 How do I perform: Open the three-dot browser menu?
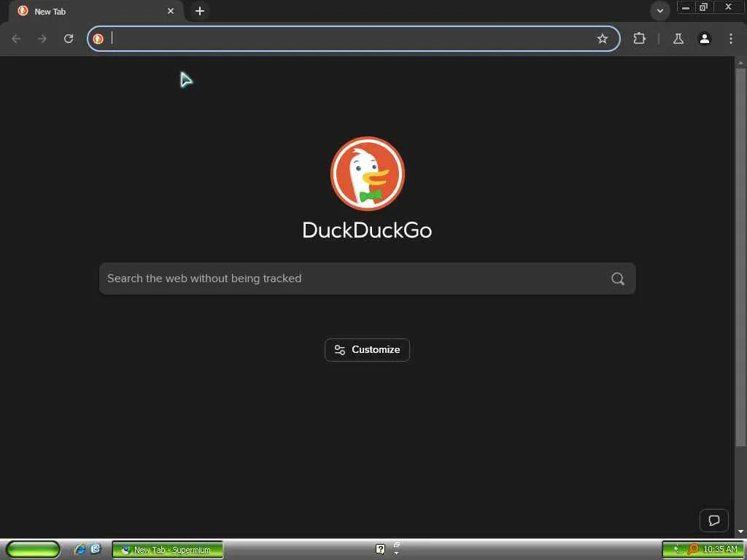(731, 39)
